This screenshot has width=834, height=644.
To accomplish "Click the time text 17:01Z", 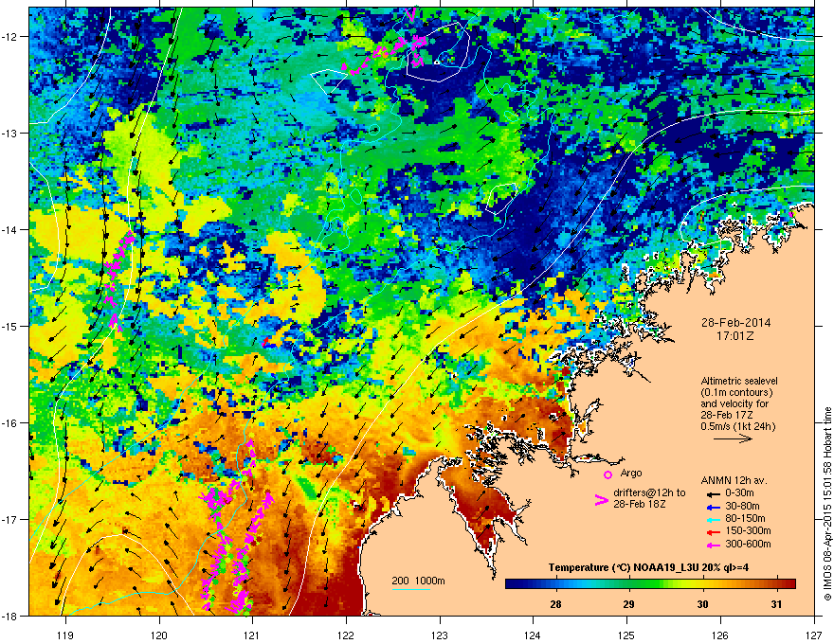I will click(735, 336).
